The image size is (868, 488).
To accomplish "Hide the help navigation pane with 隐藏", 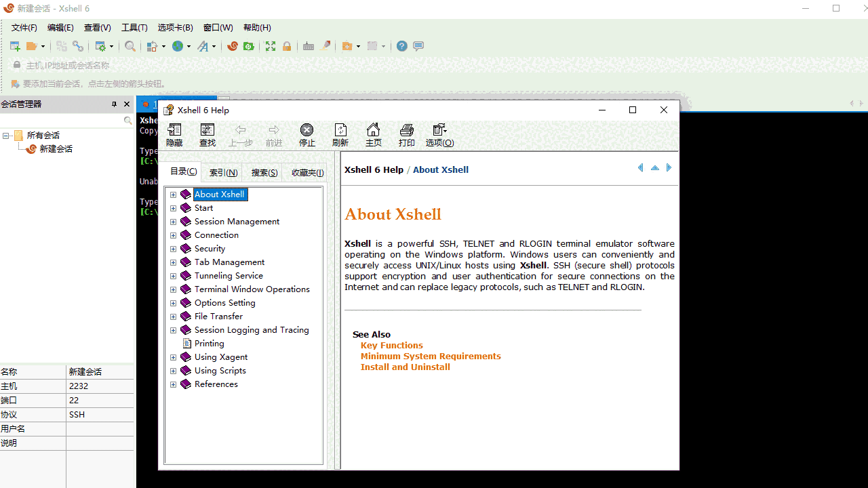I will 174,134.
